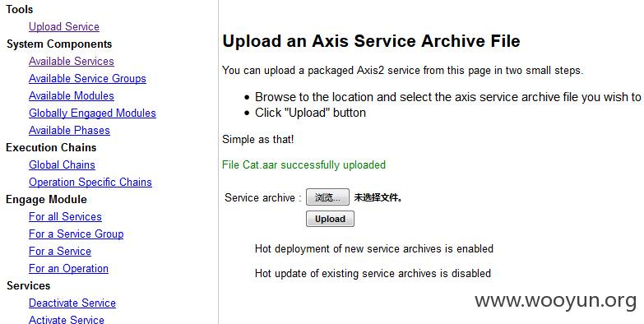The height and width of the screenshot is (324, 644).
Task: Select For a Service Group link
Action: coord(76,234)
